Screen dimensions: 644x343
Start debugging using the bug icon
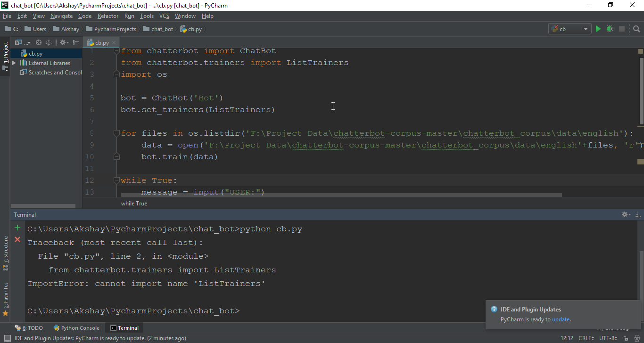[610, 28]
